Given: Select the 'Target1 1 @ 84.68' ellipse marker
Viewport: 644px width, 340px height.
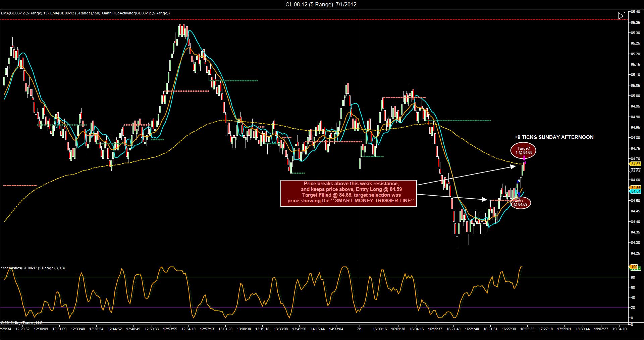Looking at the screenshot, I should pyautogui.click(x=524, y=150).
